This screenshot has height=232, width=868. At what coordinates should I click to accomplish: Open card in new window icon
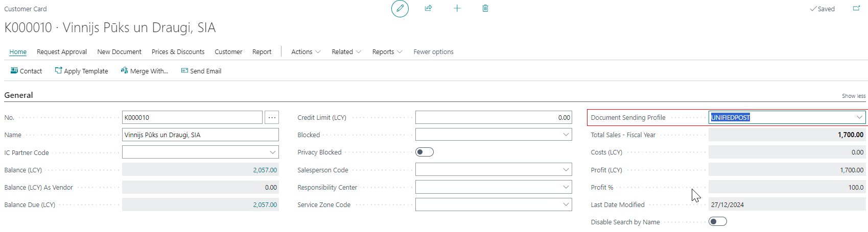pos(856,8)
